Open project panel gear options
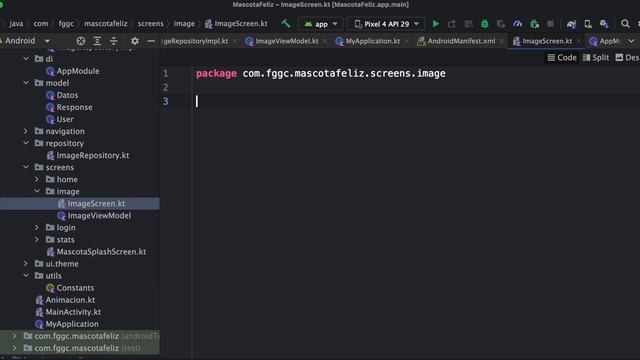The width and height of the screenshot is (640, 360). click(135, 41)
